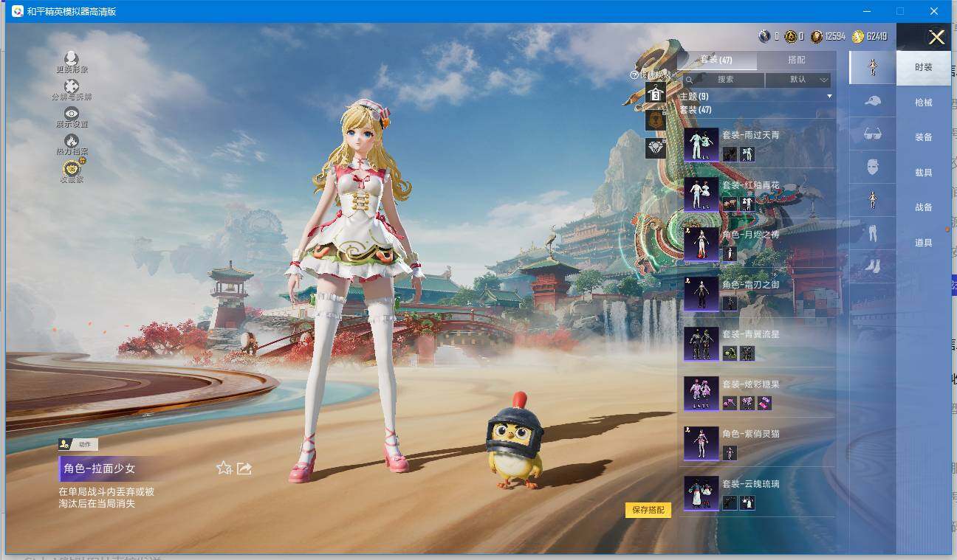Favorite 拉面少女 with the star icon
Screen dimensions: 957x560
224,469
